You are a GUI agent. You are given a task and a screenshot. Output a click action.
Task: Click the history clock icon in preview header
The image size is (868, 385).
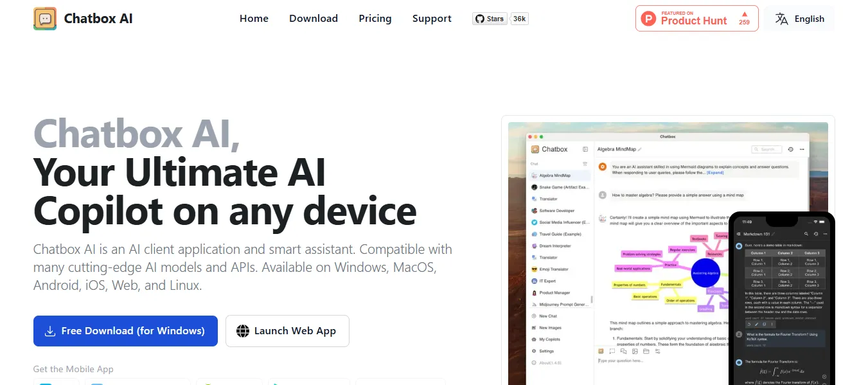click(791, 149)
